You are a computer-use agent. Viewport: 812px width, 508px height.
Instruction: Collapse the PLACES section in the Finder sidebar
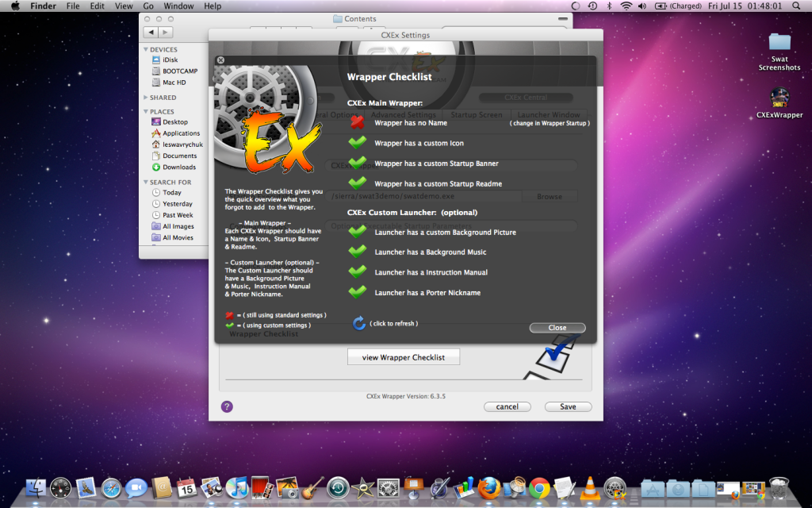(146, 111)
